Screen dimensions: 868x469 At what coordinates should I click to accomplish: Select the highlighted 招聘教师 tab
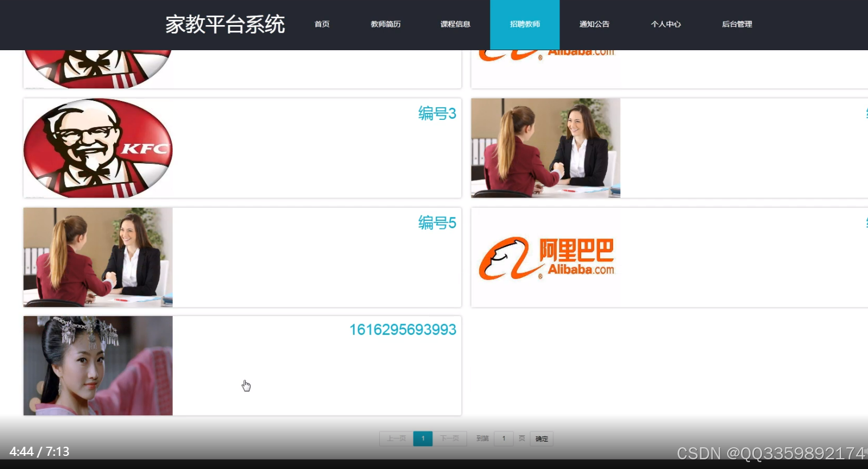coord(525,25)
